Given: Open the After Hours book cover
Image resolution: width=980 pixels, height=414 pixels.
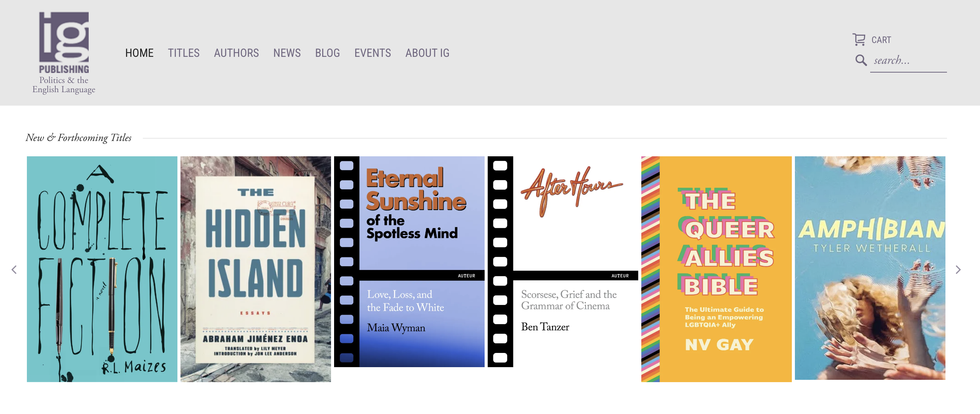Looking at the screenshot, I should pos(563,262).
